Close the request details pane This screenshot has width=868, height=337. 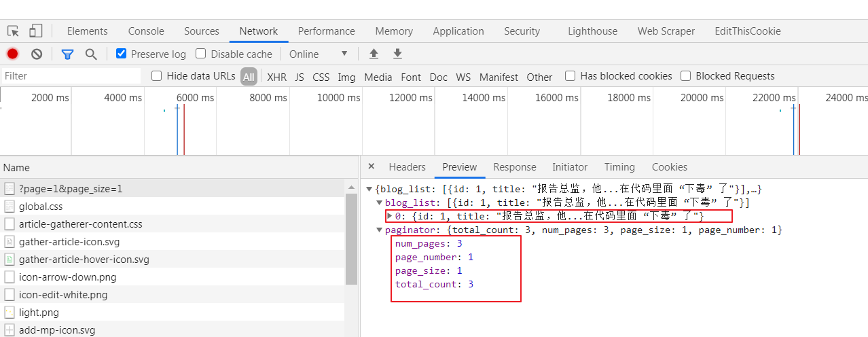pos(371,166)
